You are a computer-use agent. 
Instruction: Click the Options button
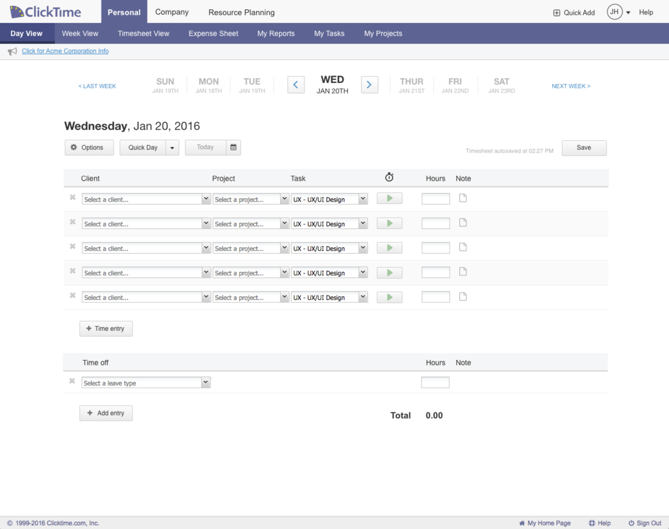click(89, 148)
